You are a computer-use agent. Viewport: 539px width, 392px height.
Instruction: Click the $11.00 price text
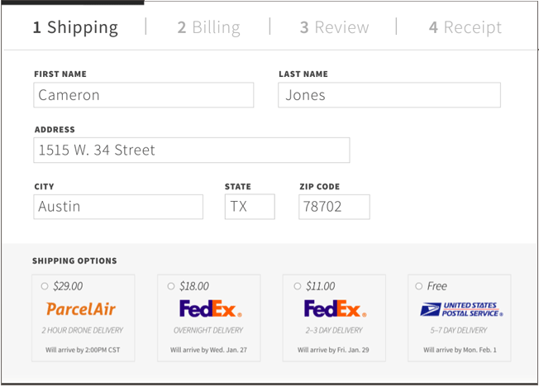(321, 286)
